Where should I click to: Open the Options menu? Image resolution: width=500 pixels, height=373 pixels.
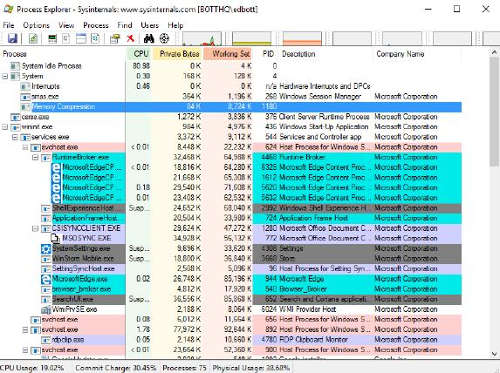tap(36, 25)
